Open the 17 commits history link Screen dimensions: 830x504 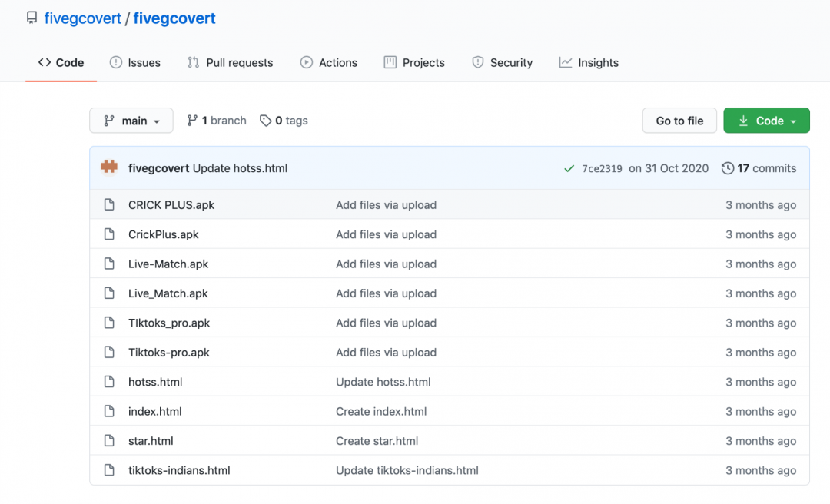point(766,168)
